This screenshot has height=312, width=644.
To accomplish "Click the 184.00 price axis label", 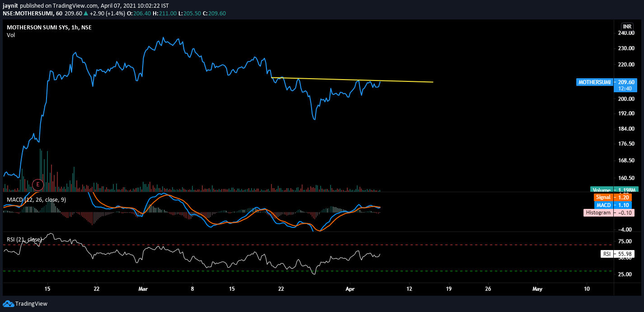I will tap(626, 129).
